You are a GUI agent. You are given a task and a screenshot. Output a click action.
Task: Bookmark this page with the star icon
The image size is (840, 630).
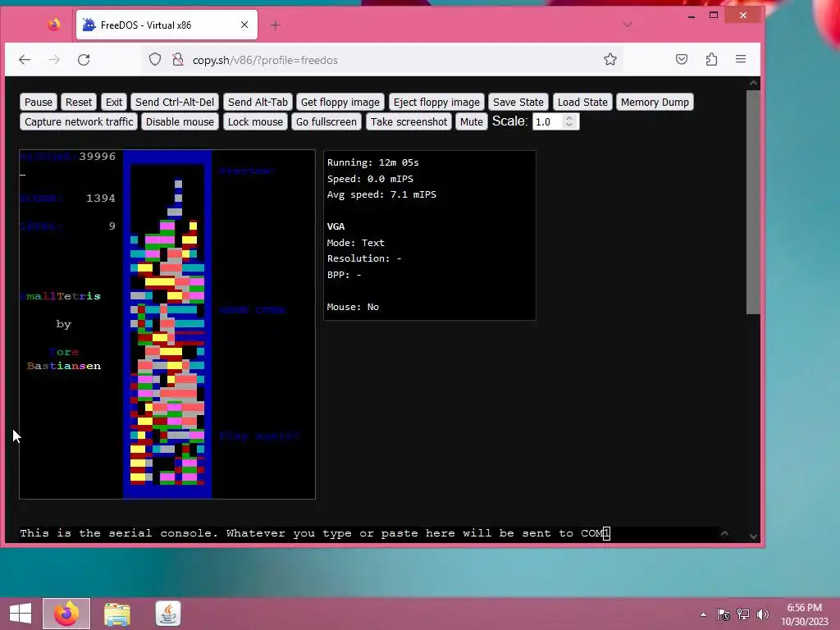tap(610, 59)
